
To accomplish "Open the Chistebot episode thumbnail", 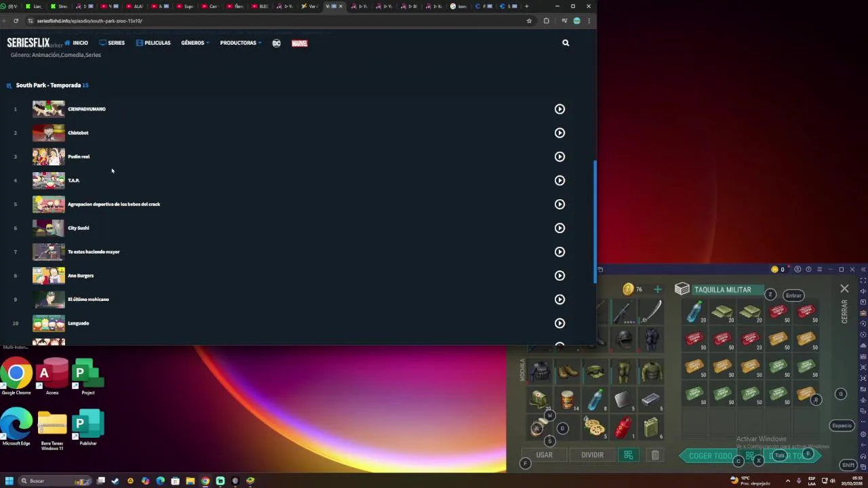I will pos(49,133).
